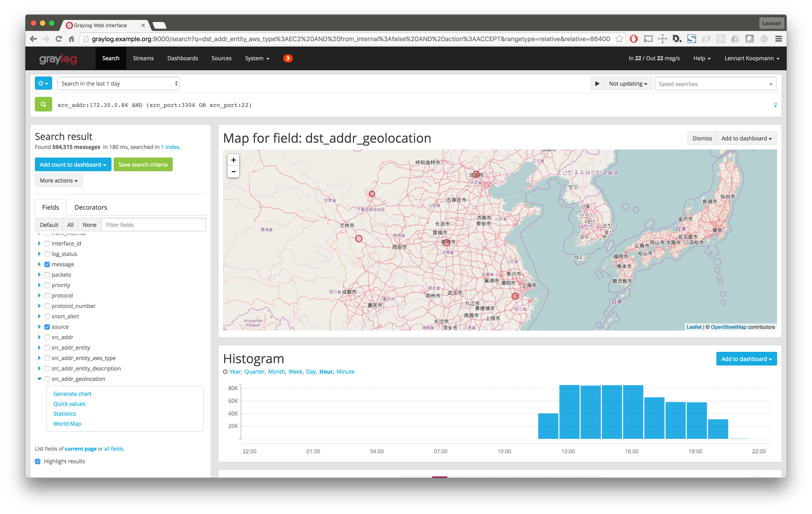The width and height of the screenshot is (812, 514).
Task: Click the map marker near Beijing
Action: pyautogui.click(x=476, y=174)
